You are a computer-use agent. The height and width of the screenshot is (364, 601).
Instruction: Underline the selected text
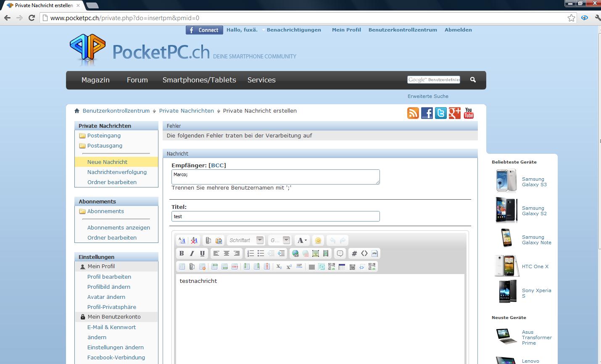tap(202, 253)
